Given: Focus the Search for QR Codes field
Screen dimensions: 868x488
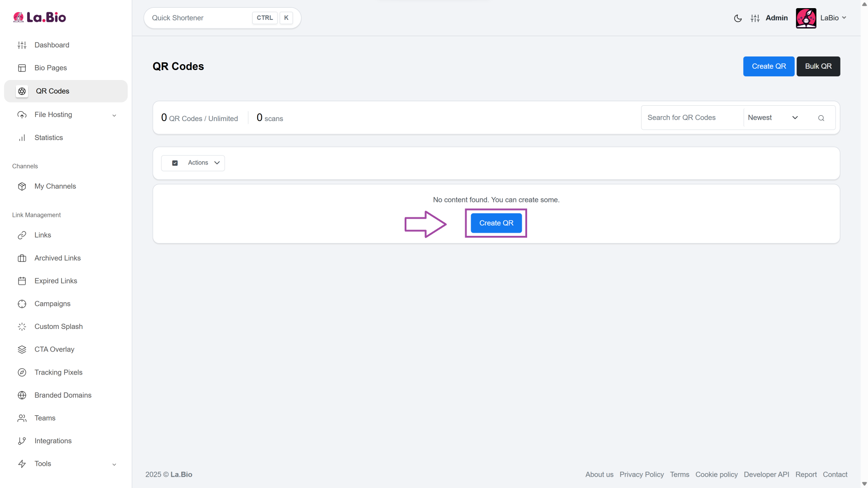Looking at the screenshot, I should tap(692, 117).
